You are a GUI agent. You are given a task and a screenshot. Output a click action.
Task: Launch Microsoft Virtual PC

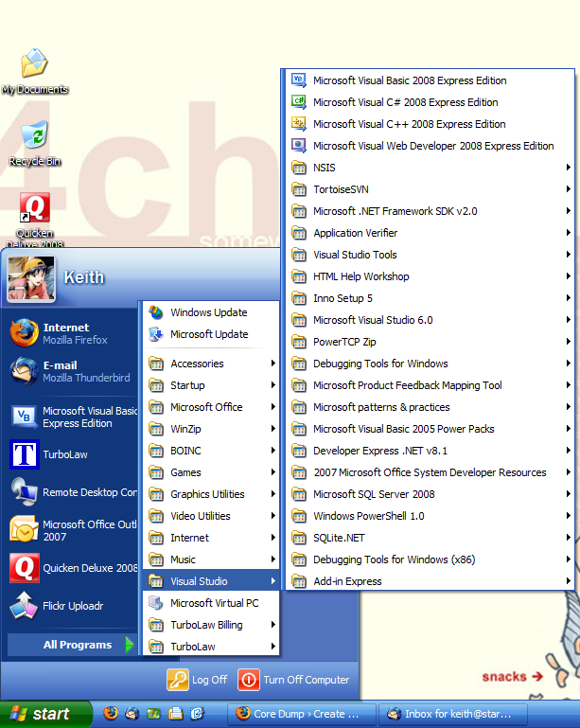[211, 603]
